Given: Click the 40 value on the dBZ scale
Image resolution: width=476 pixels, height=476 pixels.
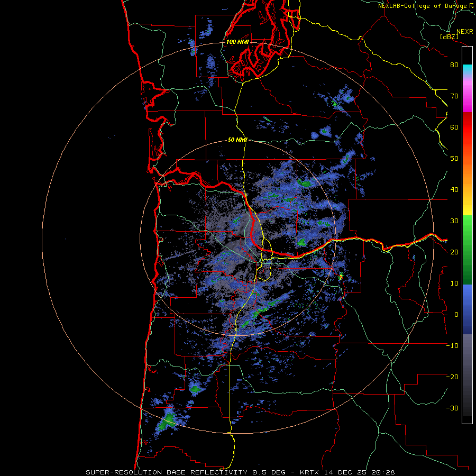Looking at the screenshot, I should coord(454,190).
